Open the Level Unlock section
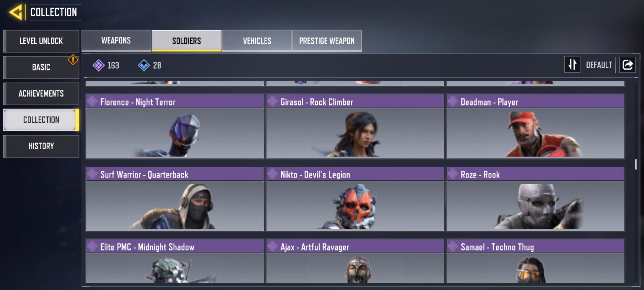Viewport: 644px width, 290px height. (x=41, y=41)
